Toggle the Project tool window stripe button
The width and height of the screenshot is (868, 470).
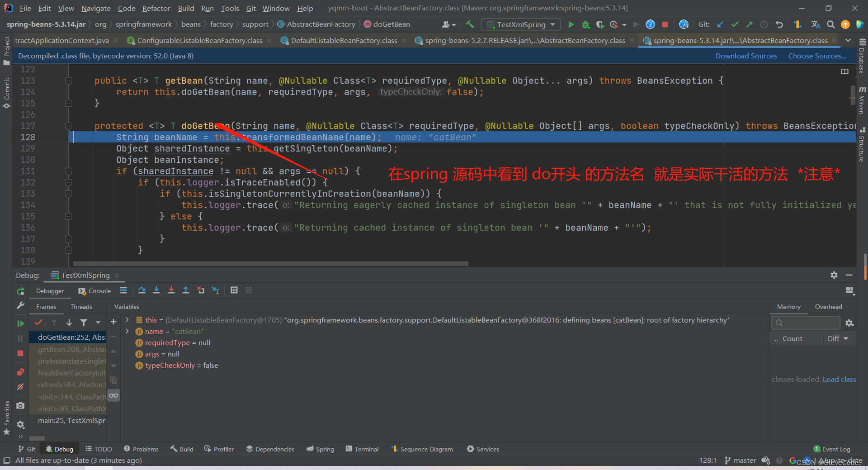pyautogui.click(x=6, y=51)
